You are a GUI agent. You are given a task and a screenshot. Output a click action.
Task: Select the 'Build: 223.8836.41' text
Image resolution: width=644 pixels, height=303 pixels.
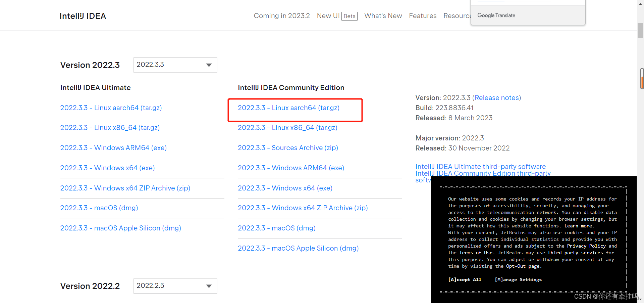444,108
